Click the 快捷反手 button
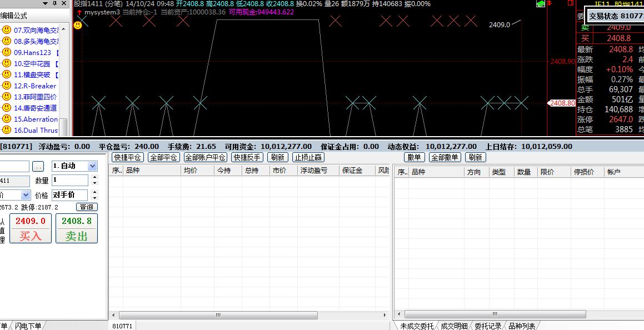Viewport: 644px width, 330px height. 247,157
